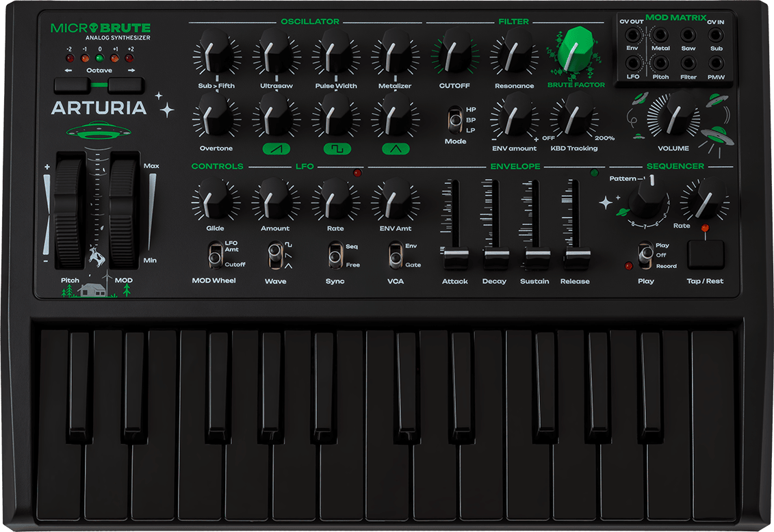This screenshot has width=774, height=532.
Task: Click the triangle waveform level knob
Action: [395, 116]
